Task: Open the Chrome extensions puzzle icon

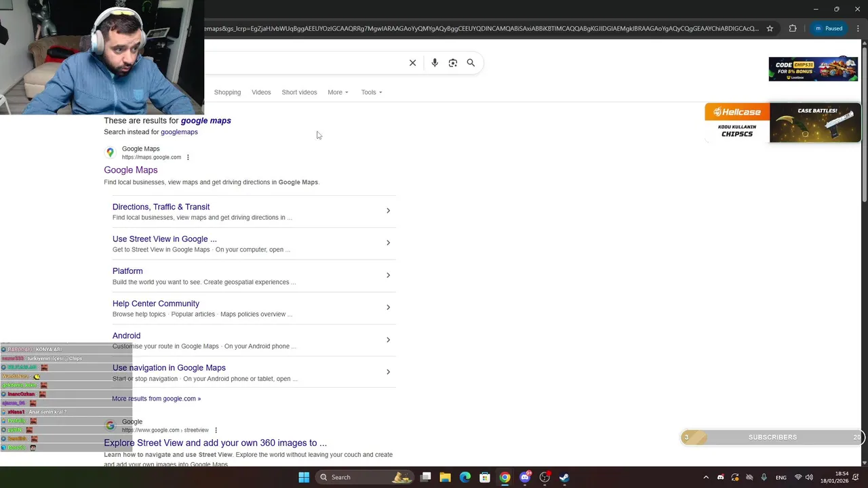Action: point(793,28)
